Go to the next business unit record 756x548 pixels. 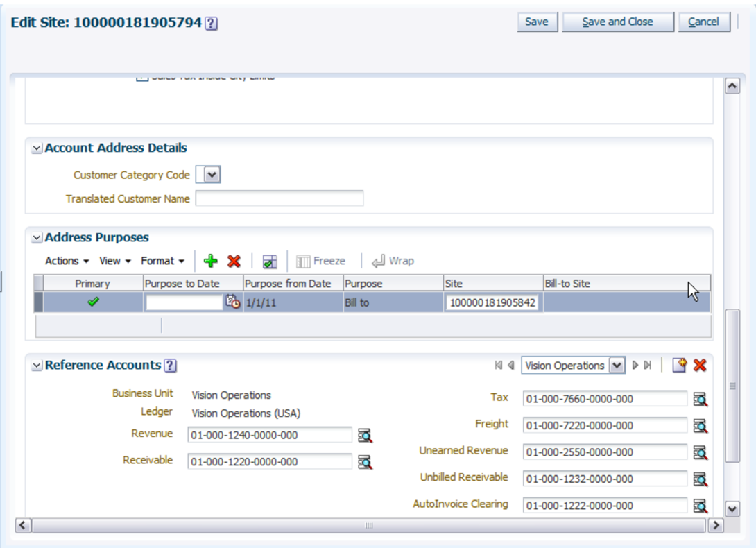(x=635, y=366)
